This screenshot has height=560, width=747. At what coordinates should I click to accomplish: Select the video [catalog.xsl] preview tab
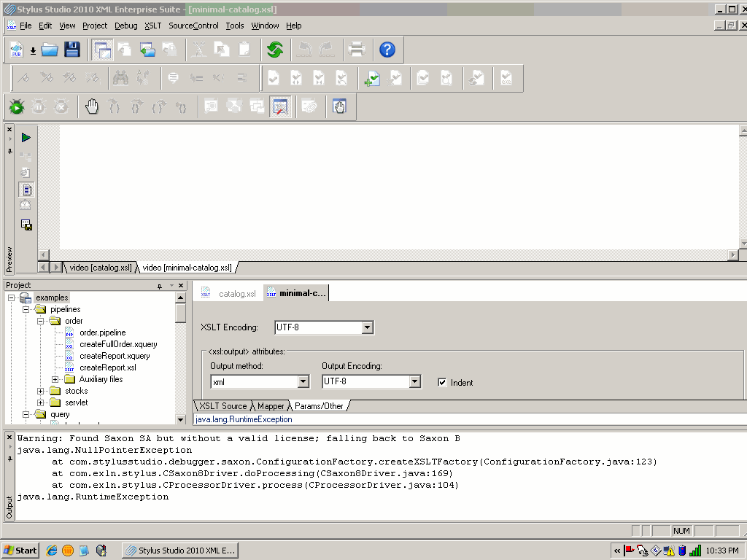pos(101,268)
